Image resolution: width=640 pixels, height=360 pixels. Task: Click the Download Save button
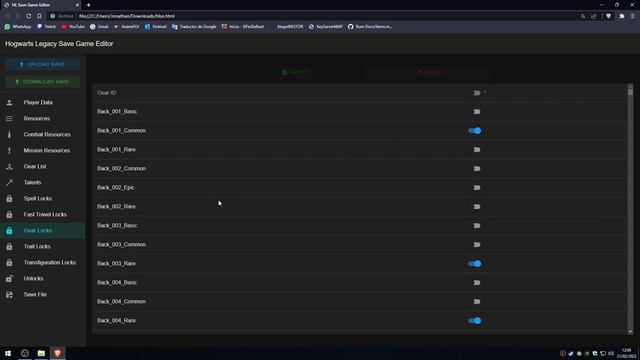point(42,82)
